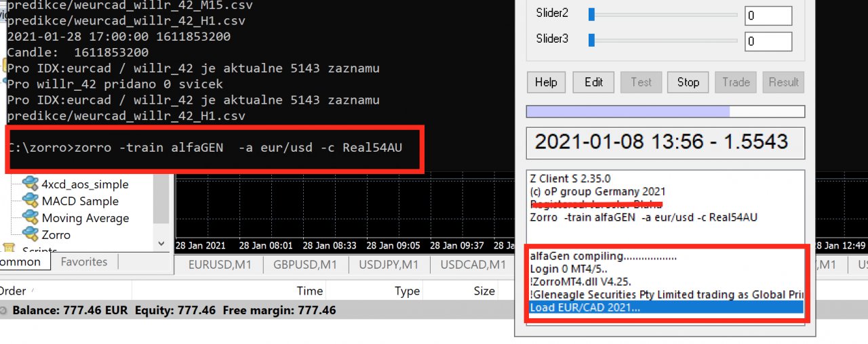Image resolution: width=868 pixels, height=344 pixels.
Task: Switch to the Favorites tab
Action: click(84, 262)
